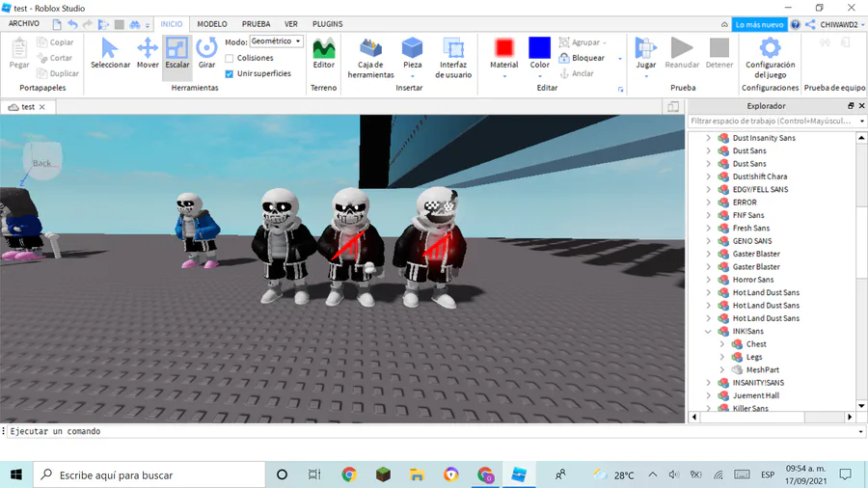The height and width of the screenshot is (488, 868).
Task: Click the Jugar play icon
Action: click(x=645, y=48)
